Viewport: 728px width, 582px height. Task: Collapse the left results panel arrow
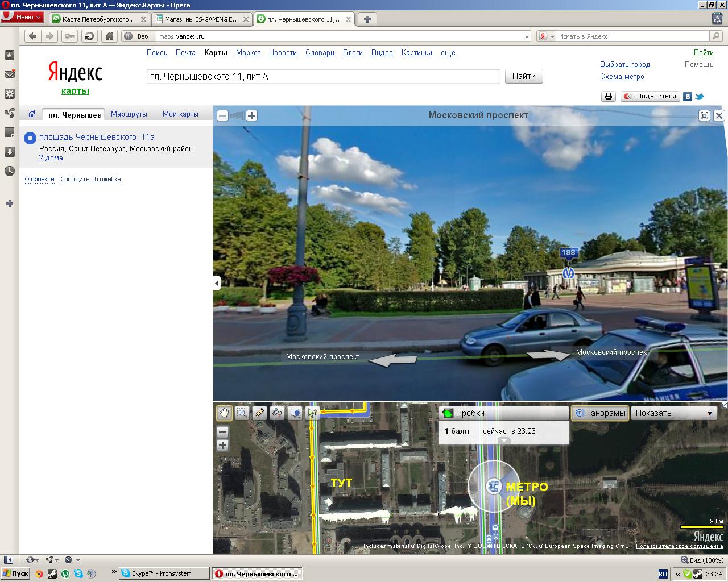(x=217, y=282)
